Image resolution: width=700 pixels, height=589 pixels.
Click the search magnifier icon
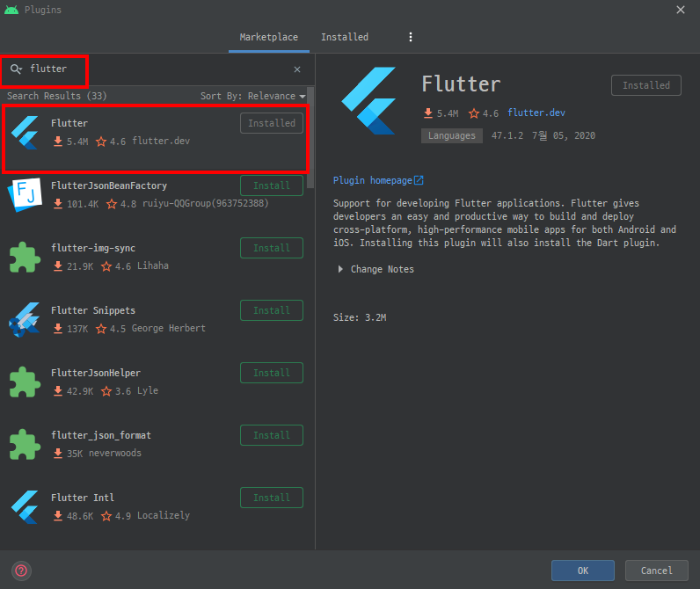coord(16,69)
